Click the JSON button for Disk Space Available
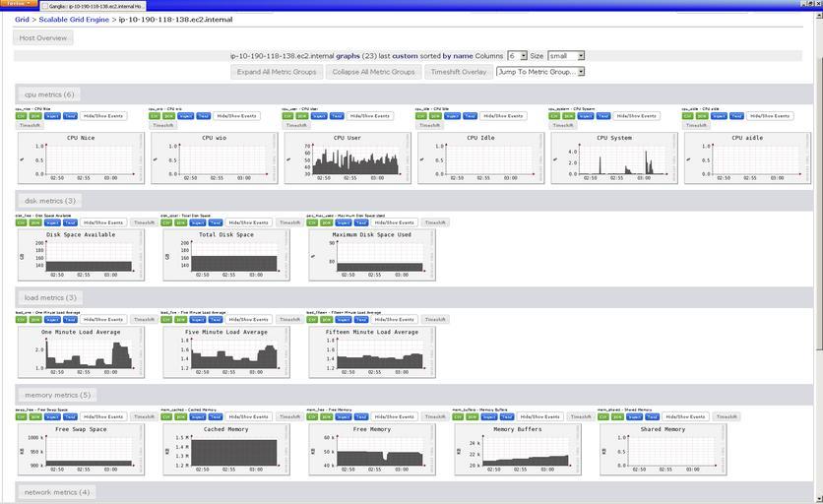Screen dimensions: 823x504 [x=35, y=222]
